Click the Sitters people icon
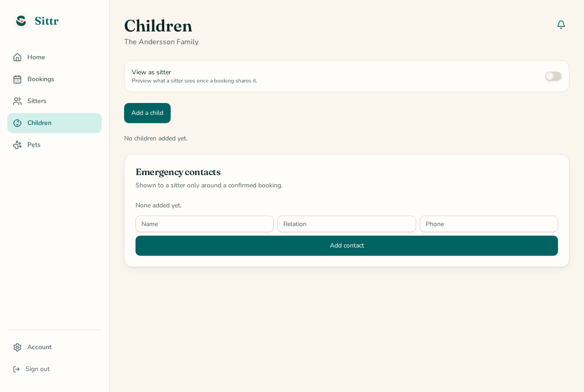Viewport: 584px width, 392px height. (x=17, y=101)
